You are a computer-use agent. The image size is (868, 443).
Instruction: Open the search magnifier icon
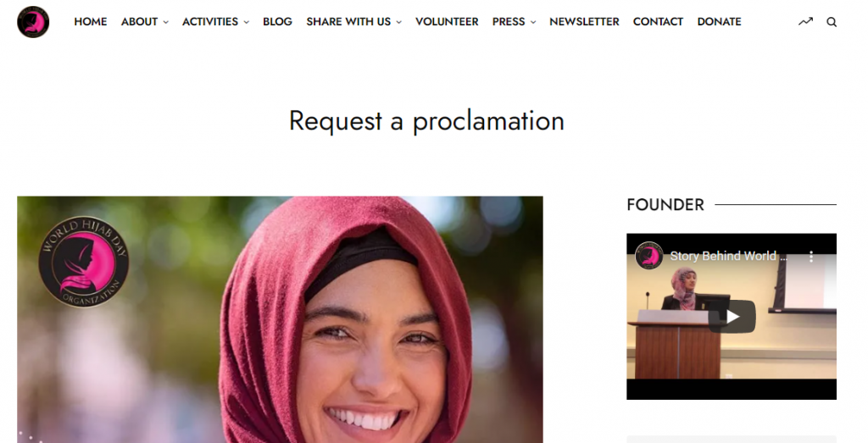tap(832, 22)
